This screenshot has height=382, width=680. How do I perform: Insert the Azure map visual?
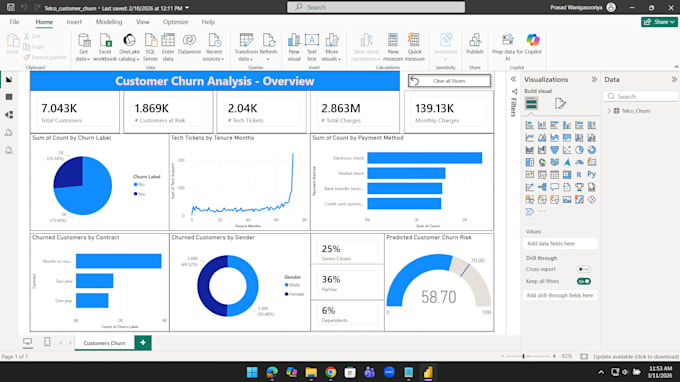[567, 162]
